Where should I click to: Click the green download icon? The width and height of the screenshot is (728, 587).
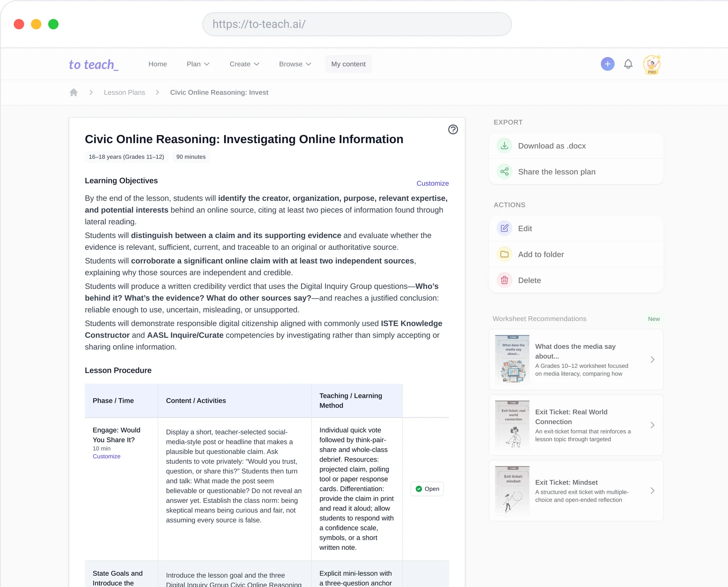pyautogui.click(x=504, y=146)
